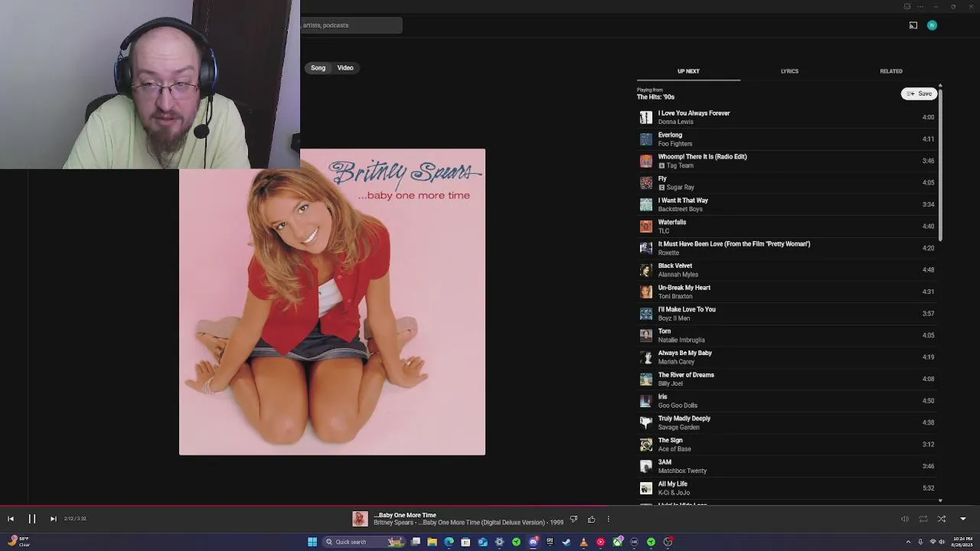Pause the current song

click(x=32, y=519)
